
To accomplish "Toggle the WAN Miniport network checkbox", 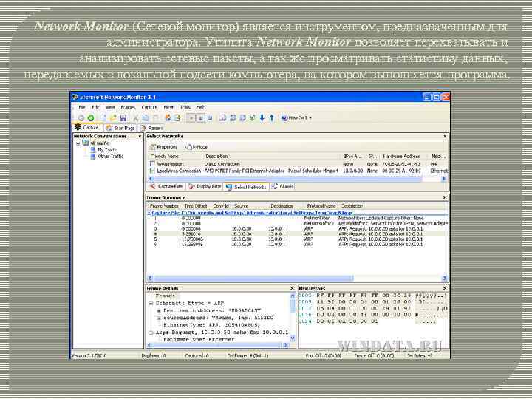I will (152, 163).
